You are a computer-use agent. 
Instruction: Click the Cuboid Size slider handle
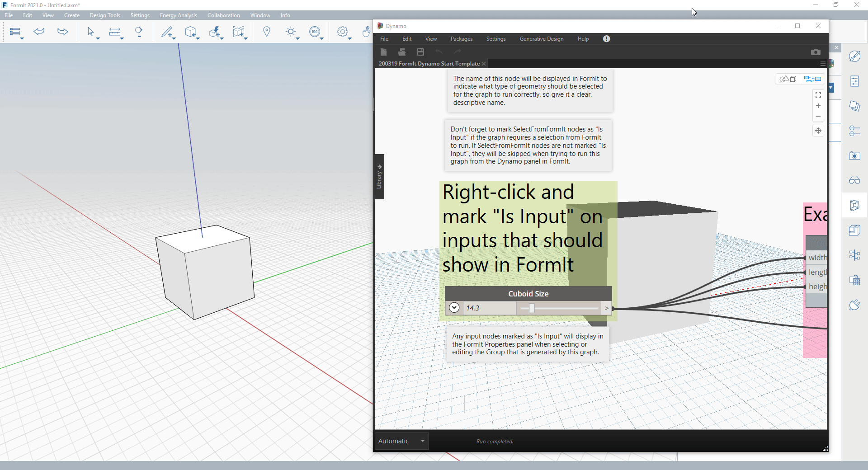532,308
